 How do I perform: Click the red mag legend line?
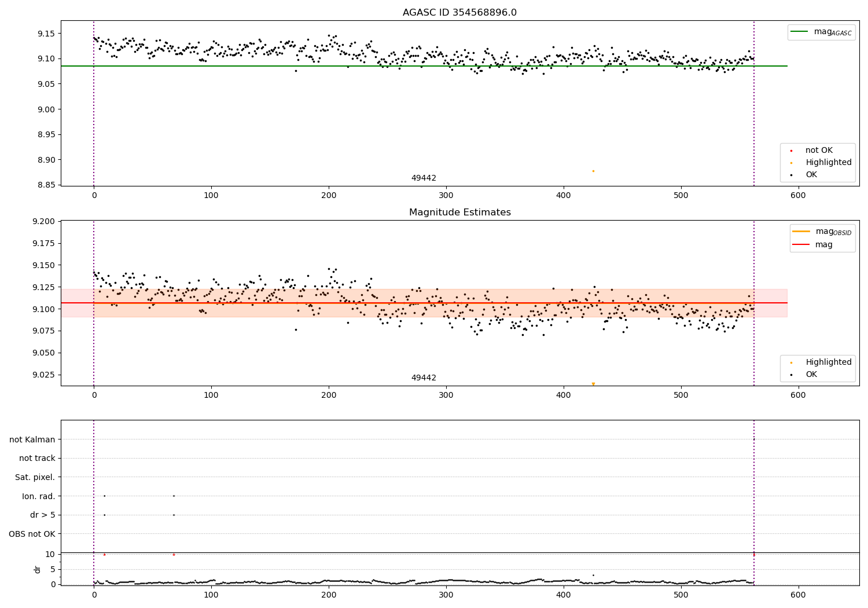801,245
